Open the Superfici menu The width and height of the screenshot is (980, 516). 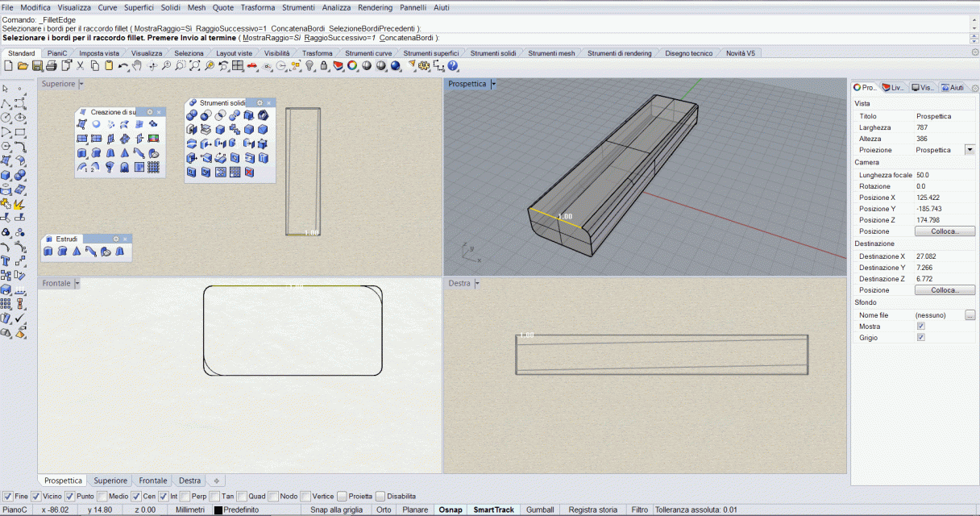[x=139, y=7]
